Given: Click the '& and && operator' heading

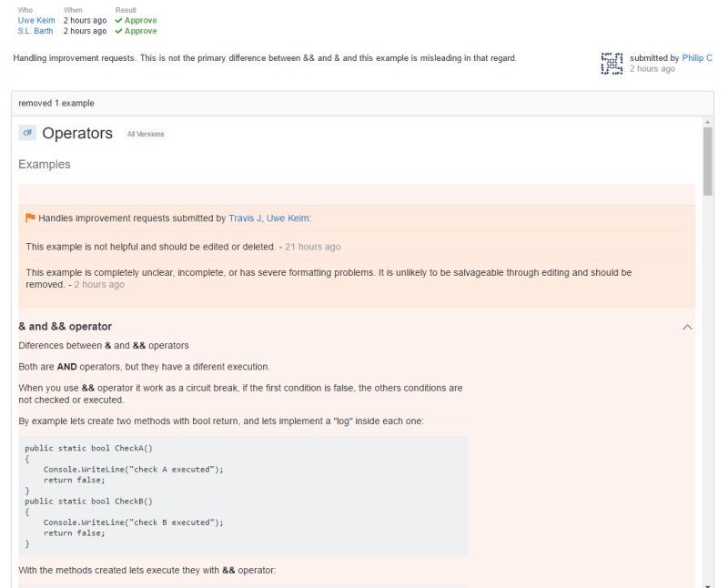Looking at the screenshot, I should click(x=65, y=327).
